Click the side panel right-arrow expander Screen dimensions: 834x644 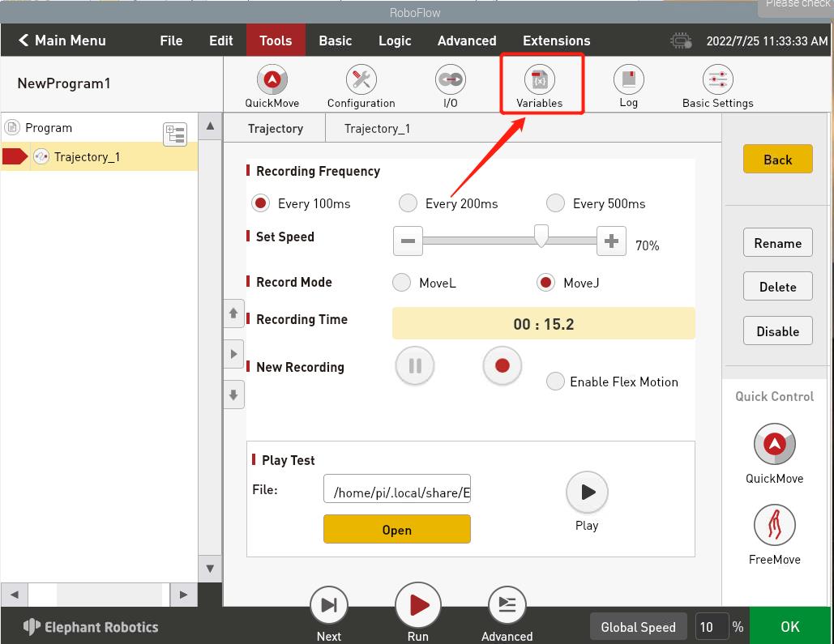click(233, 354)
